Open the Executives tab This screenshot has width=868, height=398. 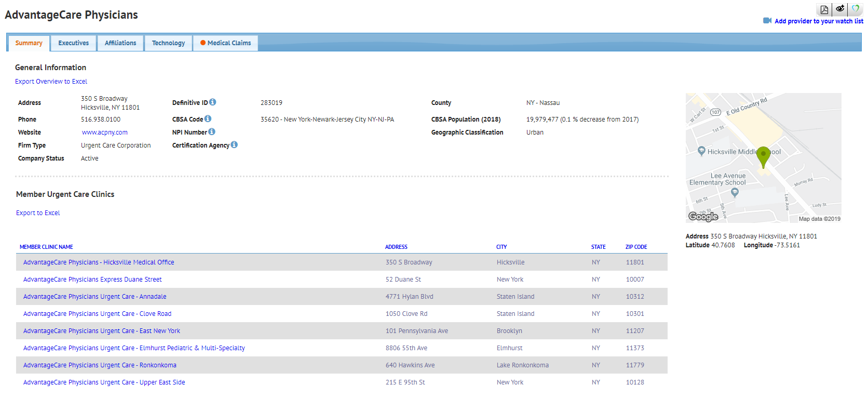74,43
